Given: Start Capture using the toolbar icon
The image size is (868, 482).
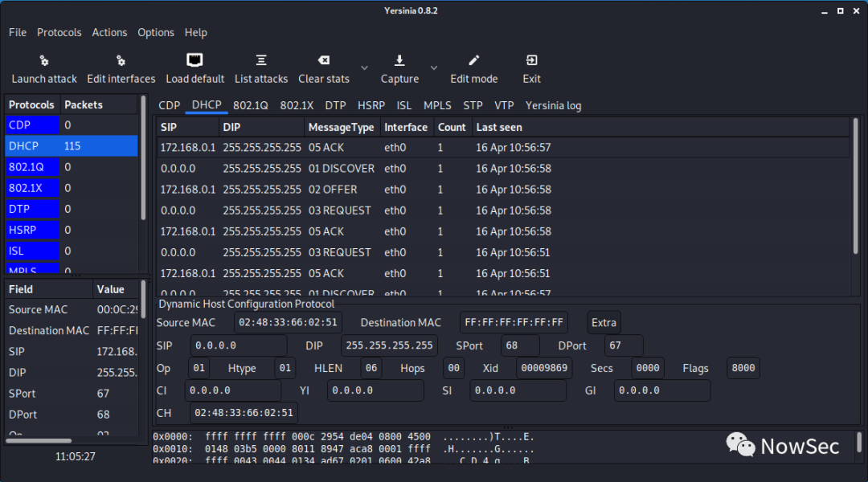Looking at the screenshot, I should tap(399, 61).
